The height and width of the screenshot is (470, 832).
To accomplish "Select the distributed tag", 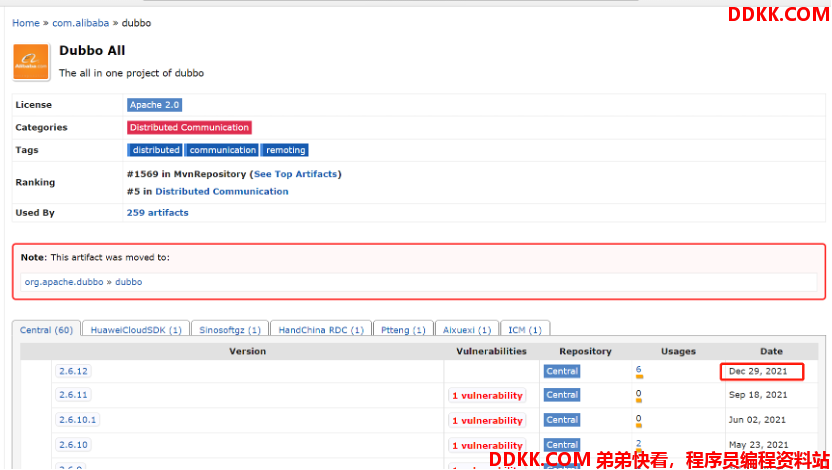I will click(x=155, y=150).
